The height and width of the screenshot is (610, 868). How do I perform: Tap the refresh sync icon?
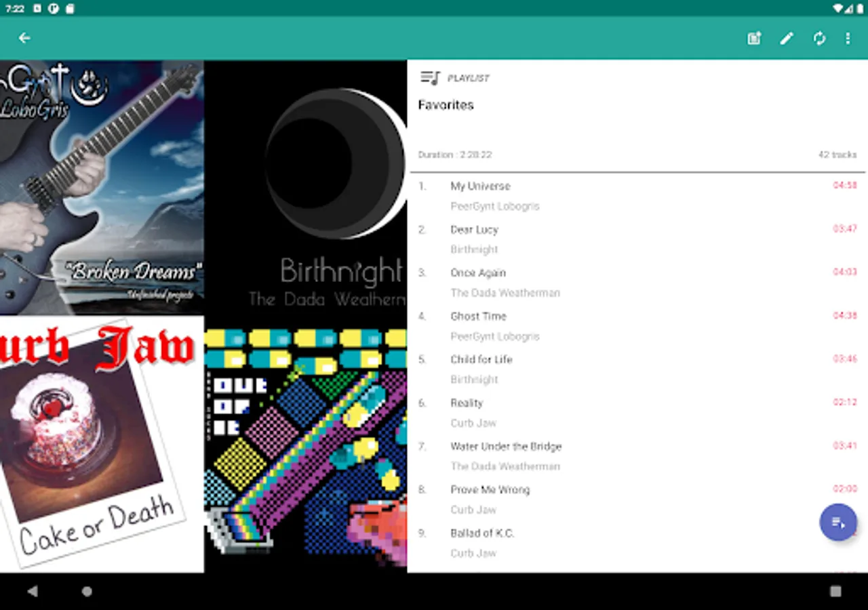click(x=819, y=39)
